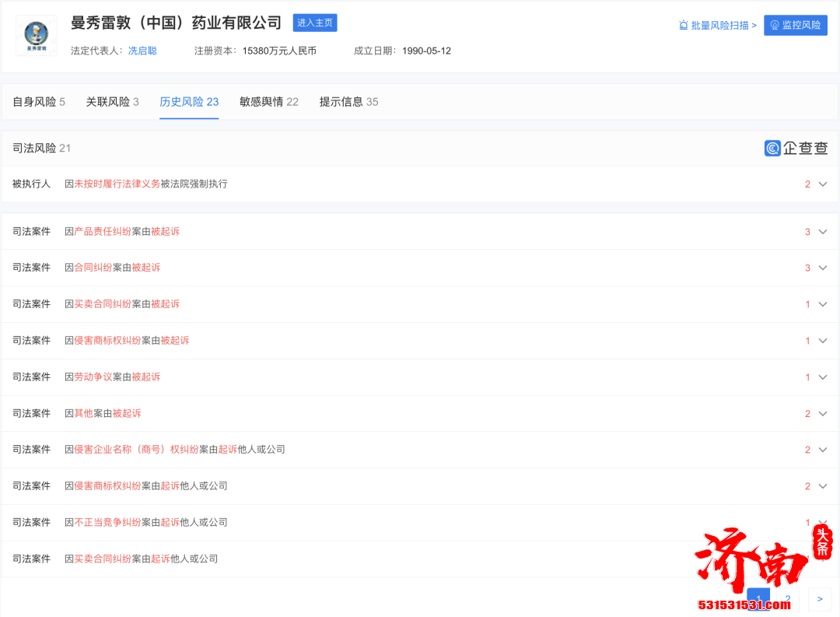Open the 提示信息 tab
The height and width of the screenshot is (617, 840).
click(x=348, y=101)
